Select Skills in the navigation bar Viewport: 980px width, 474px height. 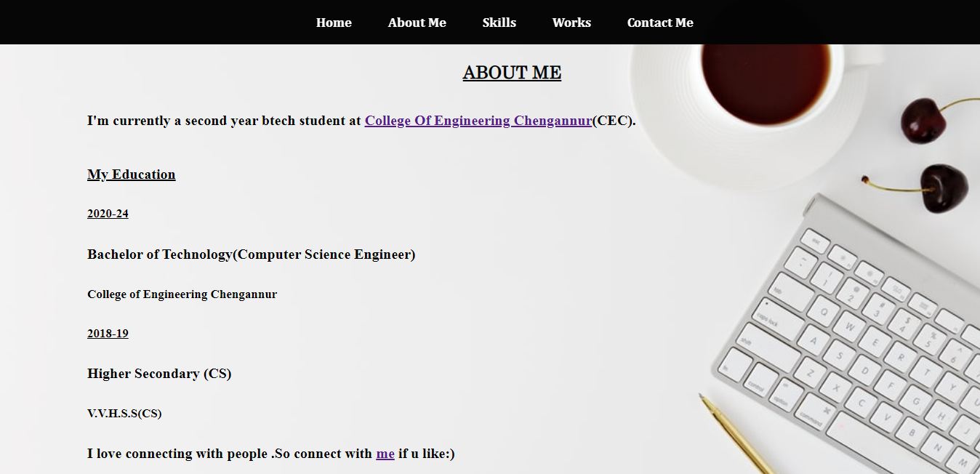[499, 23]
